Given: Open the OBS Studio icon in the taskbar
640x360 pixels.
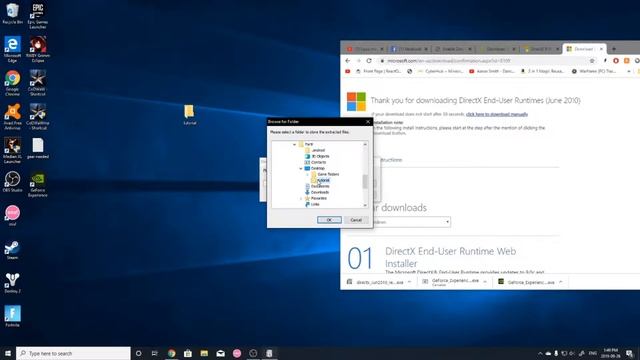Looking at the screenshot, I should pyautogui.click(x=253, y=353).
